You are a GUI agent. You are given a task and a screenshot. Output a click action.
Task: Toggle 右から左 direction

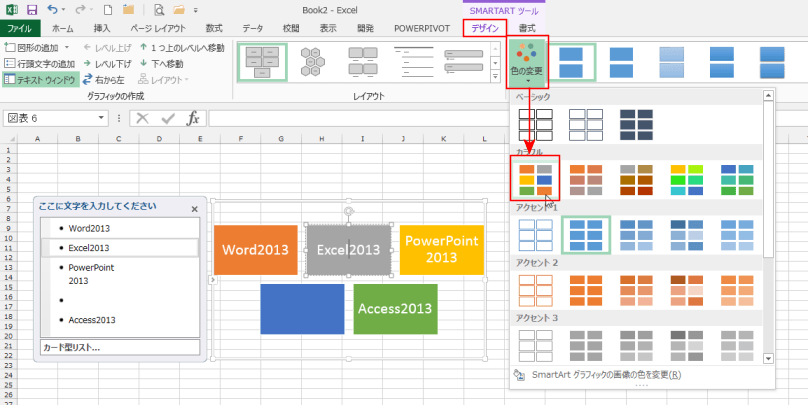104,80
